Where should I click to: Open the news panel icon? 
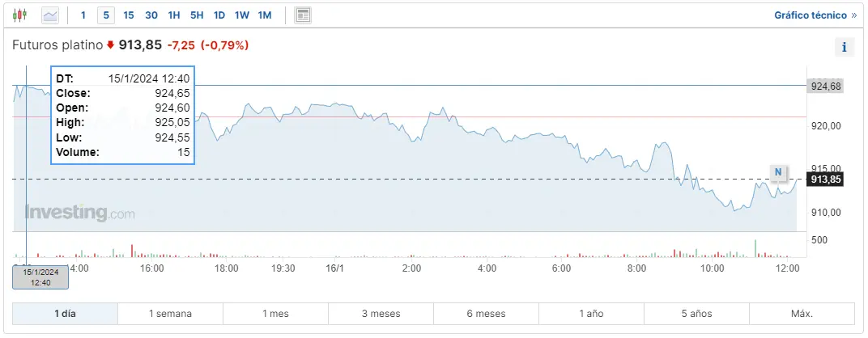(x=303, y=15)
